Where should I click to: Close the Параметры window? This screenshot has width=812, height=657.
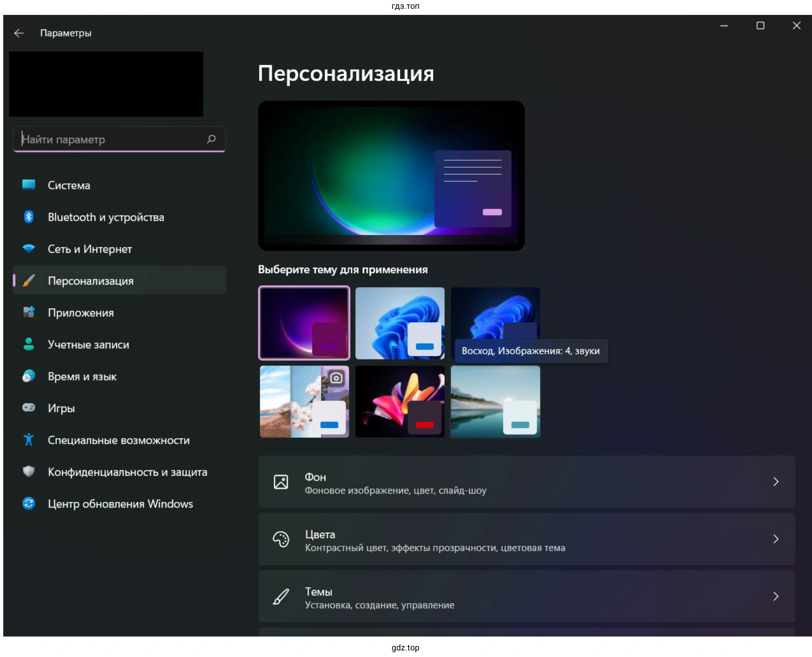click(797, 26)
